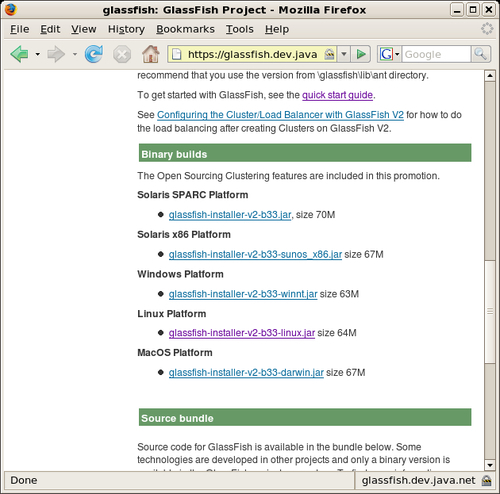
Task: Click the lock security icon in the URL bar
Action: pos(329,54)
